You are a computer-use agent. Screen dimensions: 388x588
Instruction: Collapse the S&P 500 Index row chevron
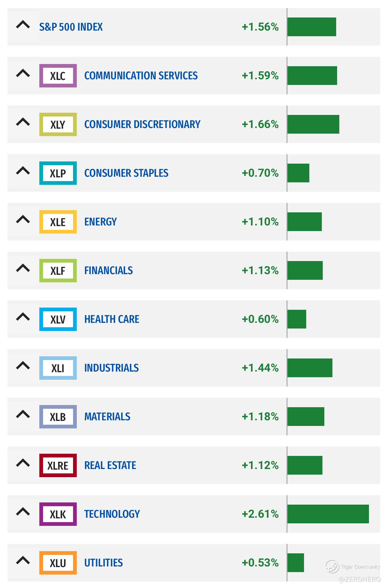coord(23,25)
